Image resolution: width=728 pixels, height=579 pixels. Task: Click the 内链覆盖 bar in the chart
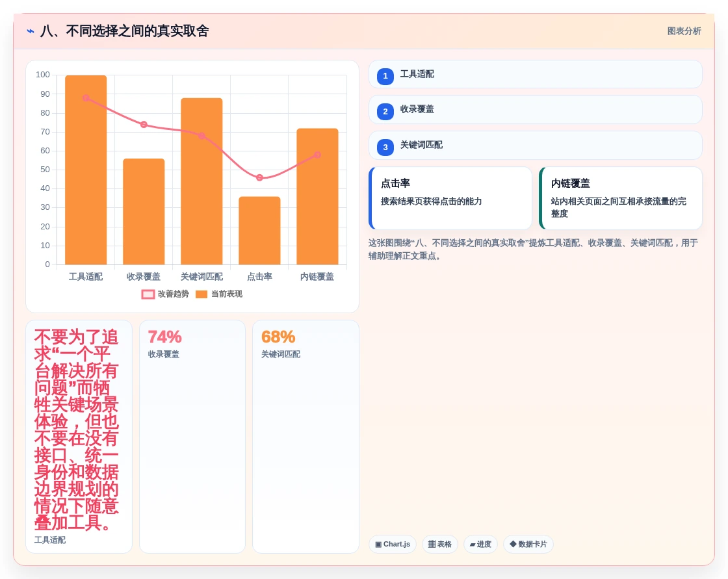click(318, 196)
